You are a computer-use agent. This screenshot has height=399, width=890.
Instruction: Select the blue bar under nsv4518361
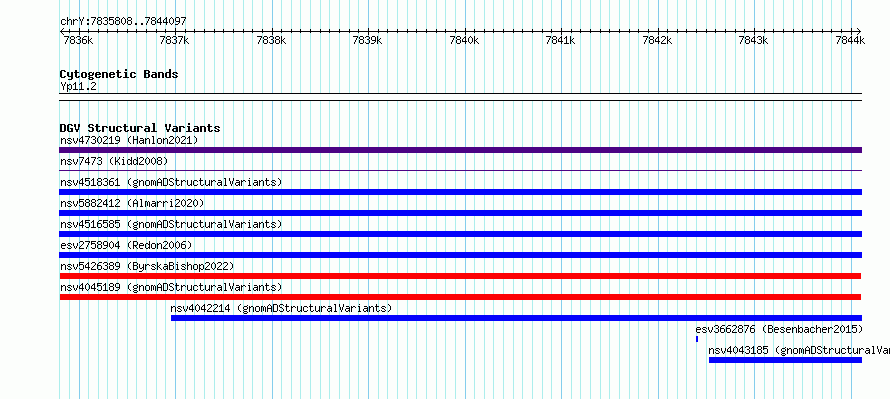point(460,192)
